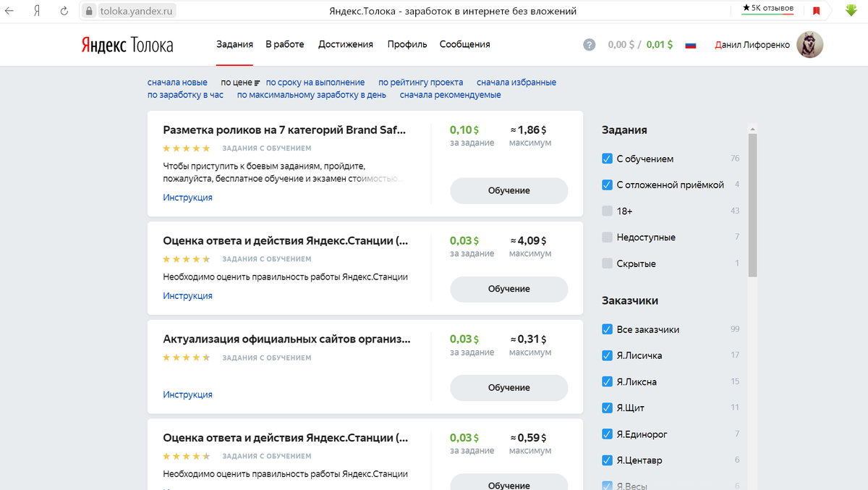Viewport: 868px width, 490px height.
Task: Select the Russian flag language icon
Action: (x=691, y=45)
